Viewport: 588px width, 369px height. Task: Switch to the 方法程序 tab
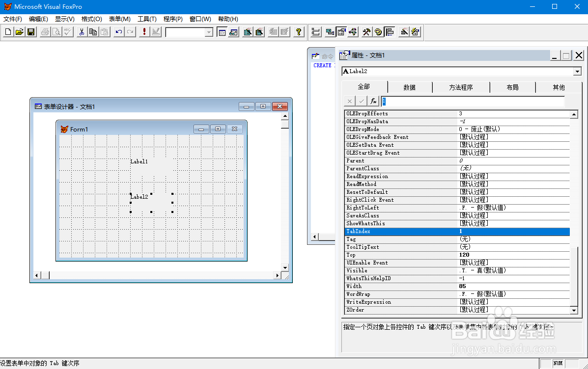tap(461, 87)
